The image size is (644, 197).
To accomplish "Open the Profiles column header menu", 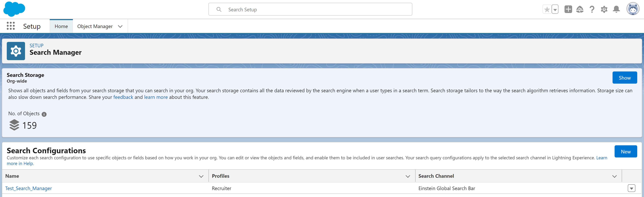I will pos(408,176).
